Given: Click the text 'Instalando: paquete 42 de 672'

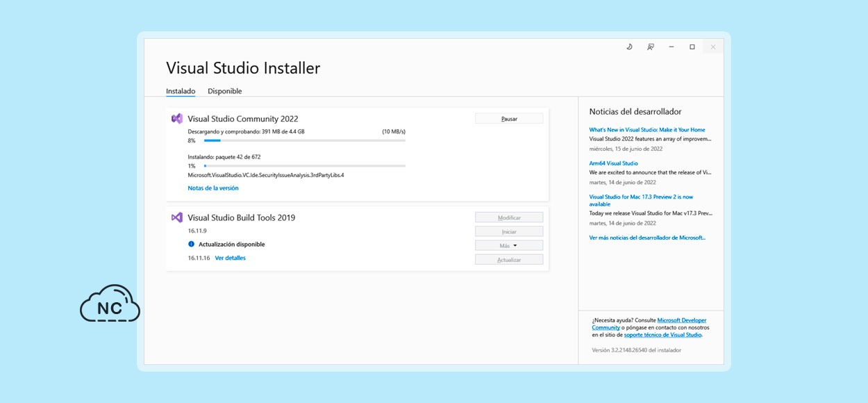Looking at the screenshot, I should coord(224,157).
